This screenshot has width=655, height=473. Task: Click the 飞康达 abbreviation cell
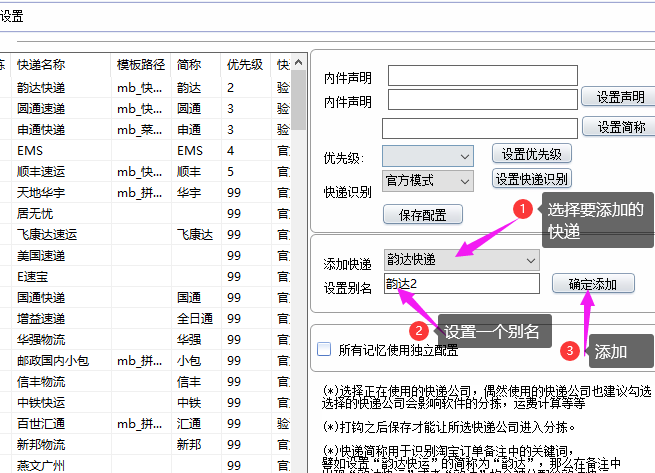195,234
